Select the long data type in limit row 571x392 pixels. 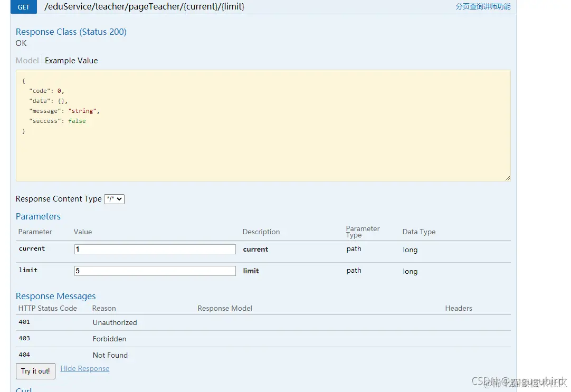410,272
